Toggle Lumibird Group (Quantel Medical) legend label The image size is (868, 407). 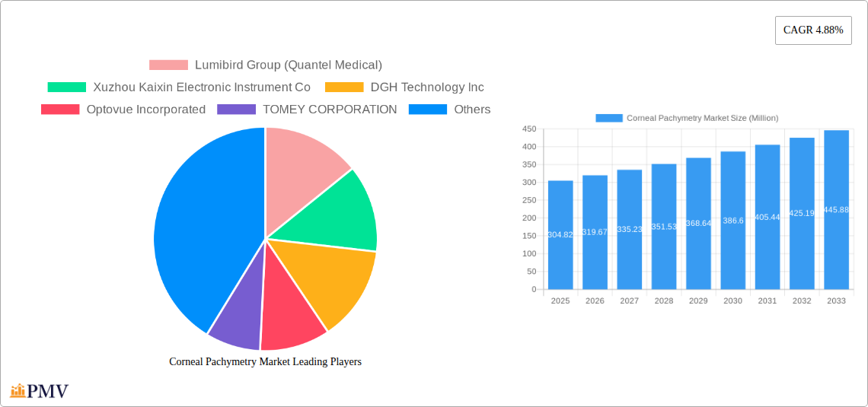click(289, 65)
